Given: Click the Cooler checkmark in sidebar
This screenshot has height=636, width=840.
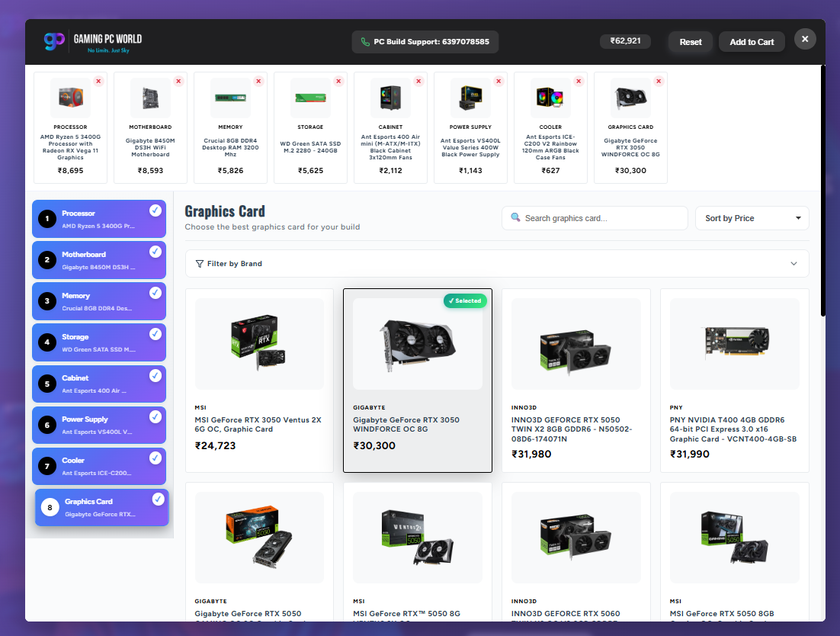Looking at the screenshot, I should click(x=155, y=458).
